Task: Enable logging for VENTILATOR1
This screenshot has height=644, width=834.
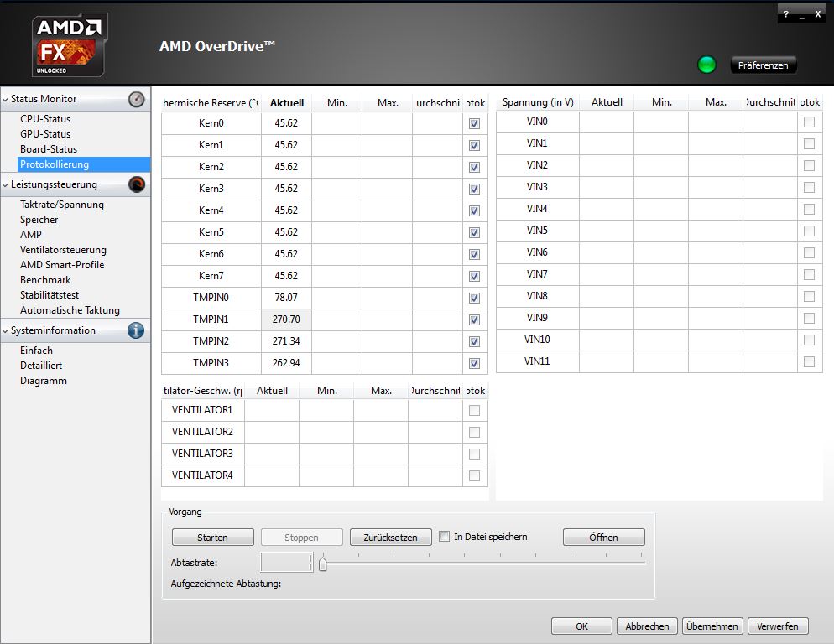Action: [x=474, y=410]
